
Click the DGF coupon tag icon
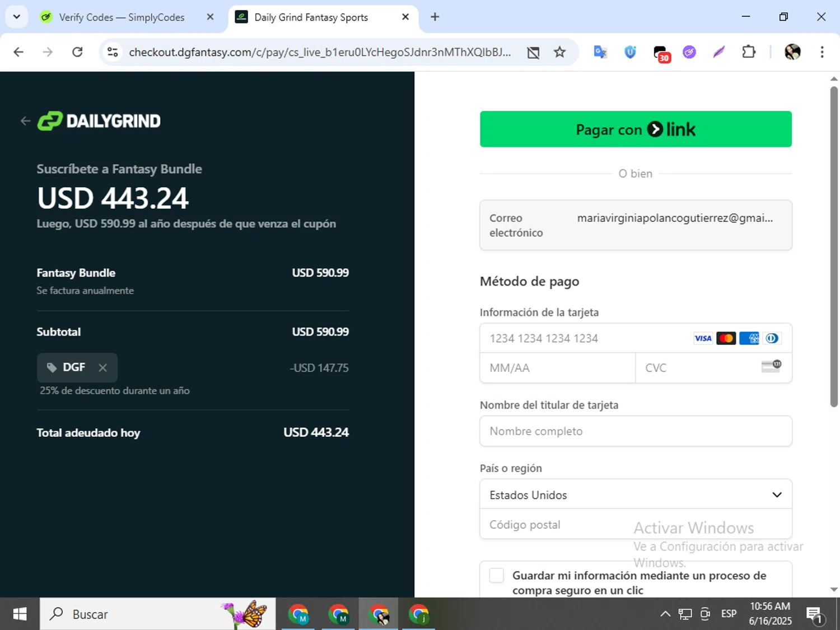[x=52, y=368]
